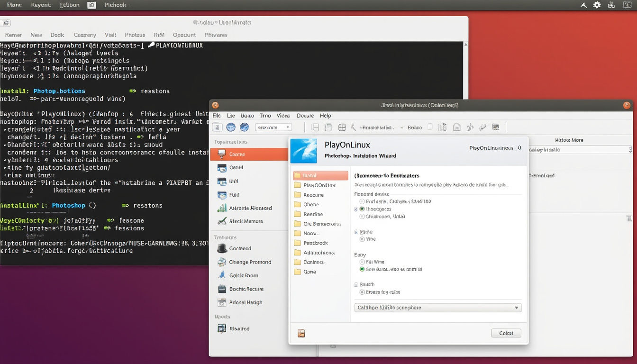Click the Prional Hatigh sidebar icon
Image resolution: width=637 pixels, height=364 pixels.
[x=222, y=302]
